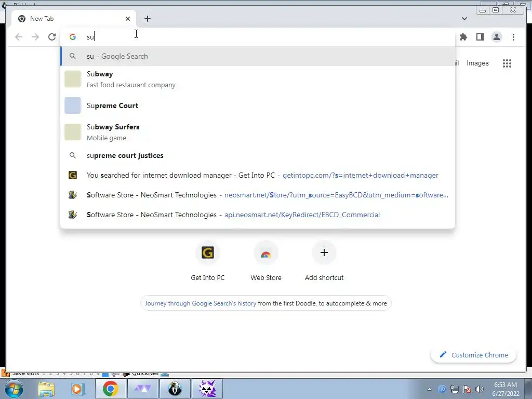
Task: Choose 'su - Google Search' suggestion
Action: [258, 56]
